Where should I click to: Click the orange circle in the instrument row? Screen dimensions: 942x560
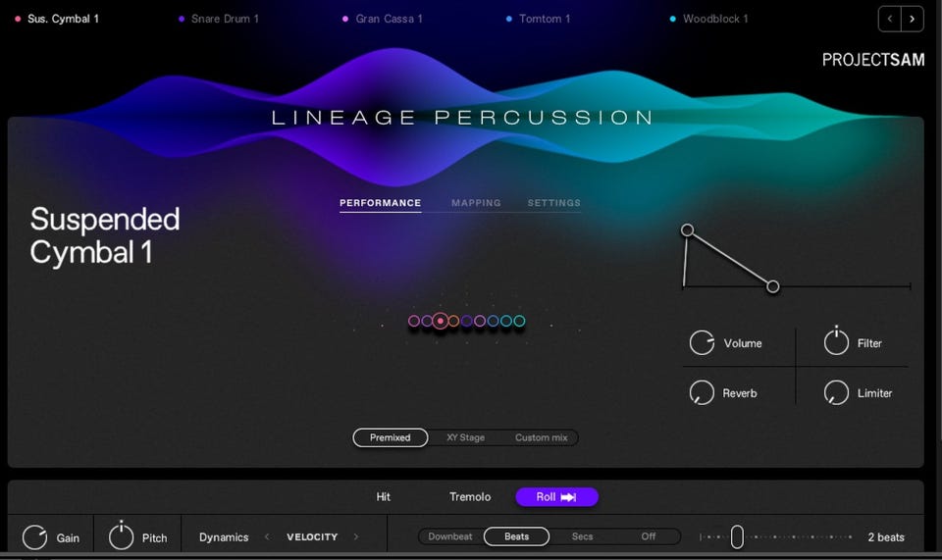pyautogui.click(x=453, y=321)
